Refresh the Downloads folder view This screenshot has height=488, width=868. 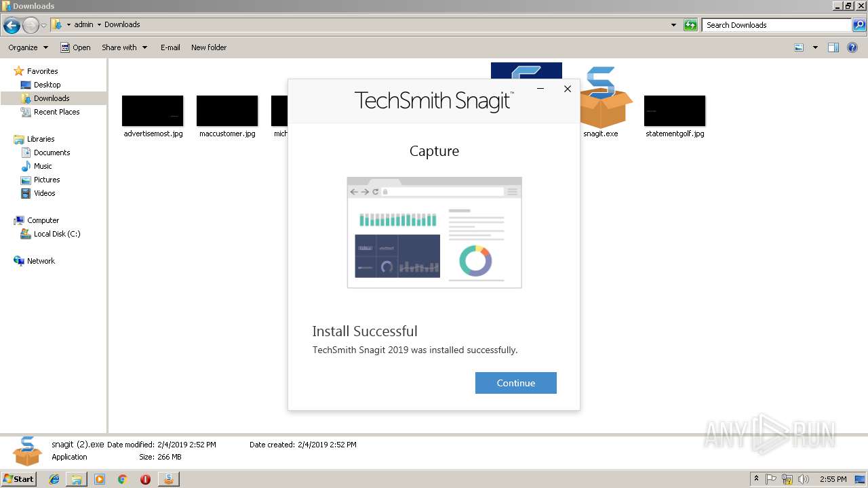[x=690, y=25]
